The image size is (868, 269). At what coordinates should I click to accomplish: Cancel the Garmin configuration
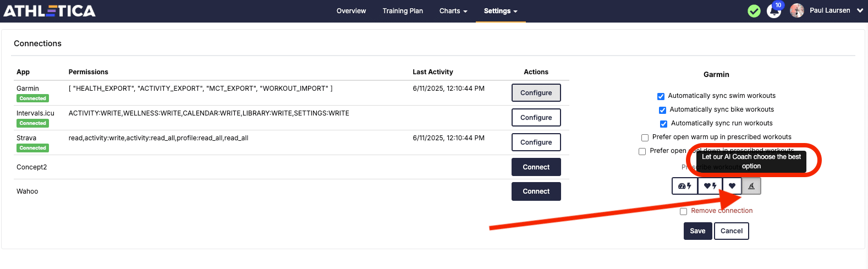point(732,231)
